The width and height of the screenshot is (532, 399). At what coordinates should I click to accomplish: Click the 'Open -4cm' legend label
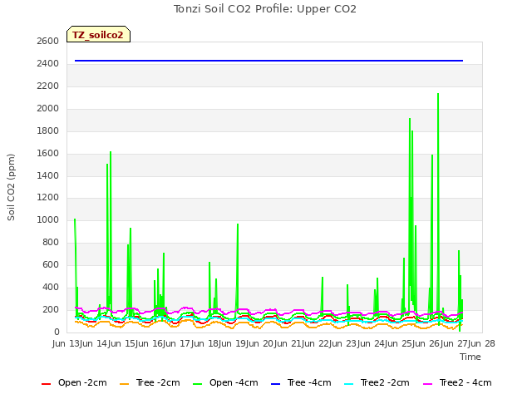pos(234,382)
